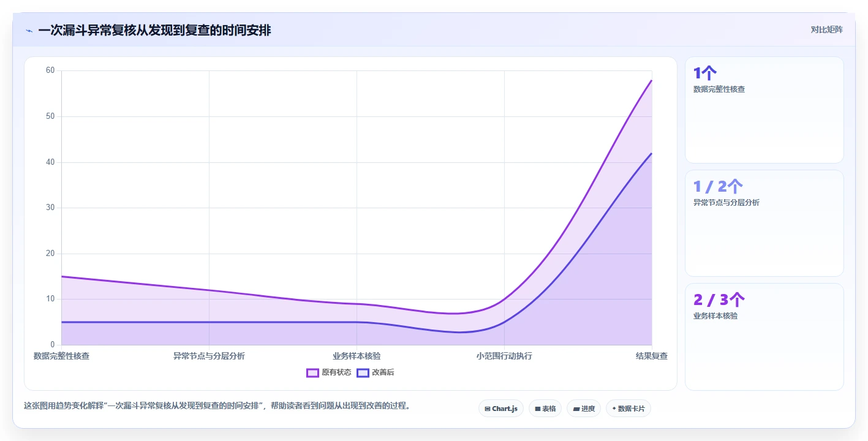Click the 原有状态 purple legend swatch
Image resolution: width=868 pixels, height=441 pixels.
(x=312, y=372)
